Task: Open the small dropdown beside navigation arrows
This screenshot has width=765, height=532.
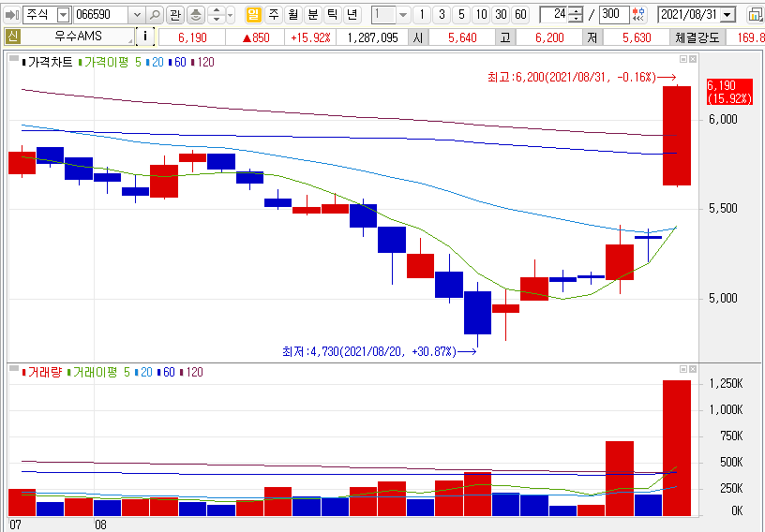Action: tap(231, 15)
